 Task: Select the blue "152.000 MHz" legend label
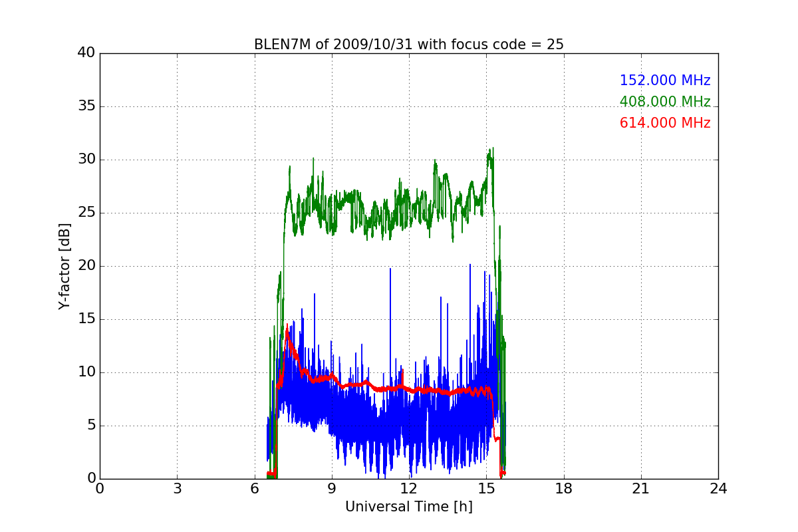click(x=665, y=80)
